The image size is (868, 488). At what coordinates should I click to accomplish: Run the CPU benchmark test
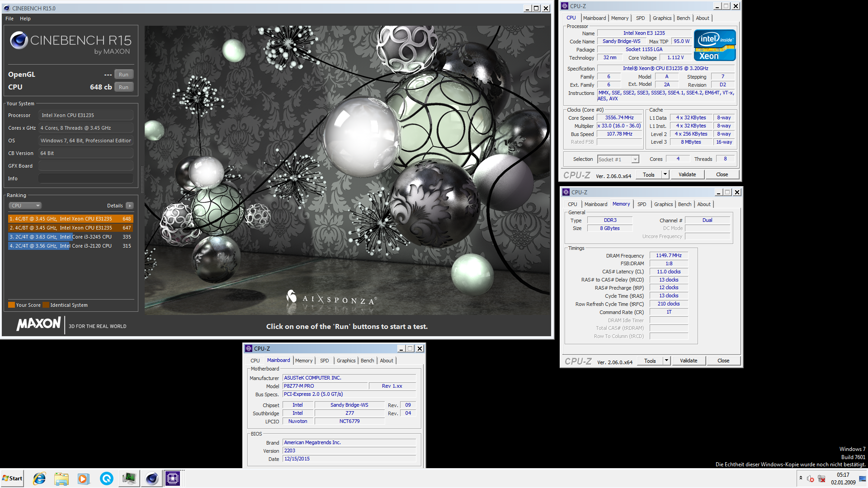pos(123,87)
